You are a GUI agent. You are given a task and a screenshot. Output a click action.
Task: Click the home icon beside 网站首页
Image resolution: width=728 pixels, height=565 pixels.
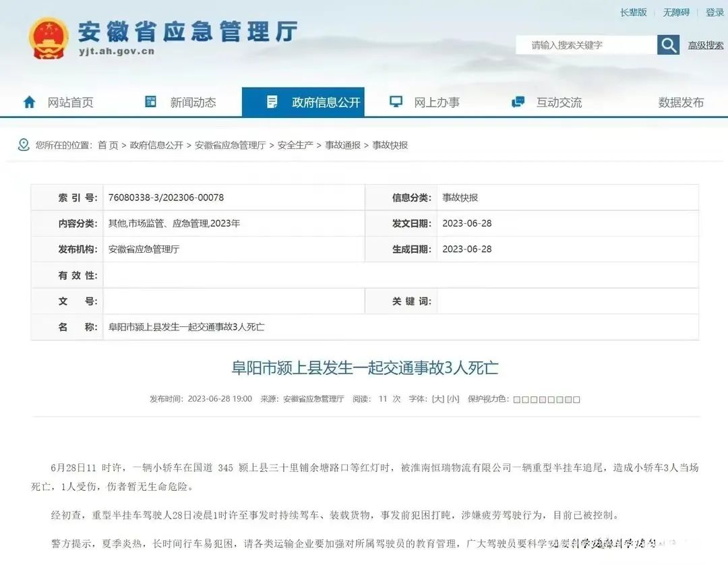click(x=29, y=102)
